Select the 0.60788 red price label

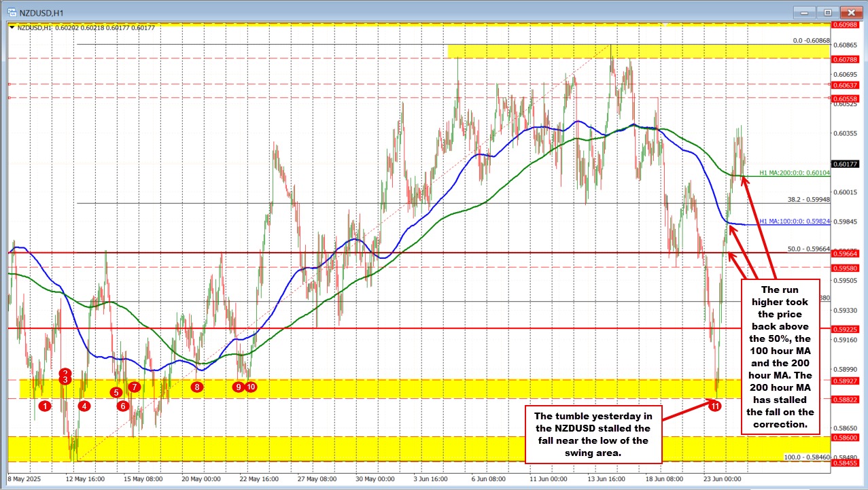pos(846,59)
